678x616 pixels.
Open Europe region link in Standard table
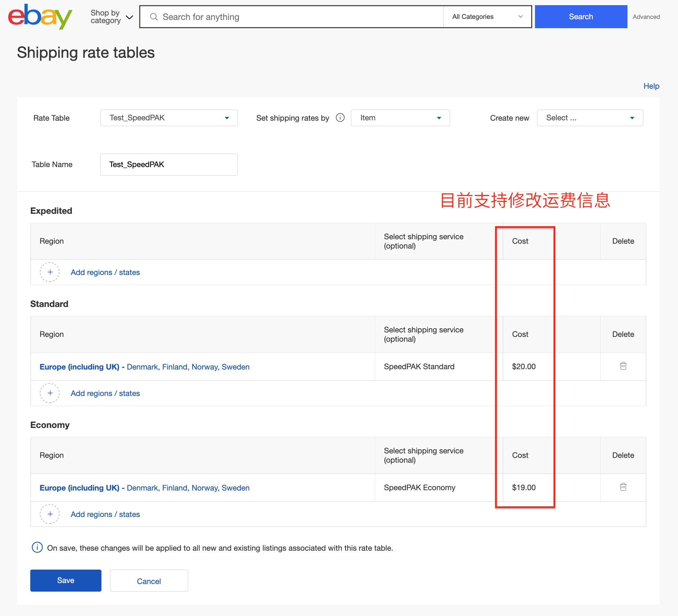(x=144, y=367)
